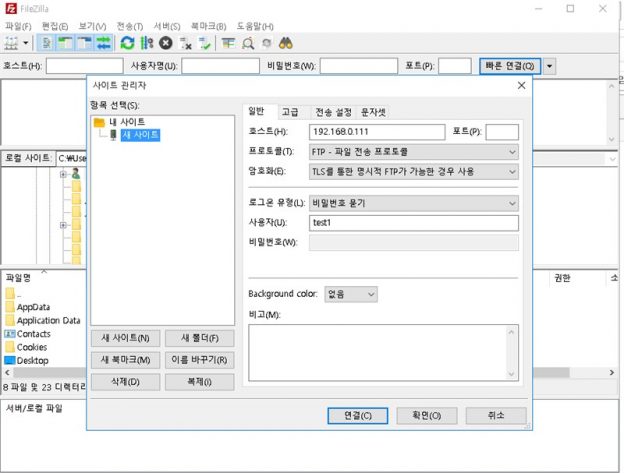This screenshot has height=473, width=624.
Task: Switch to the 문자셋 tab
Action: [x=373, y=112]
